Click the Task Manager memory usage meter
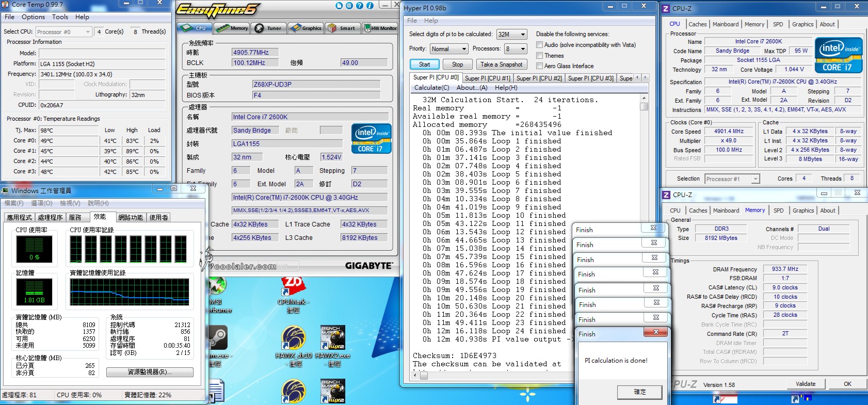The image size is (868, 405). click(x=34, y=291)
